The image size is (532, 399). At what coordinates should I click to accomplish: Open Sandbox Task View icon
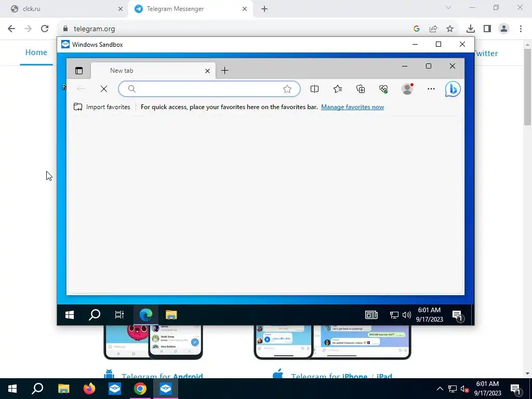(119, 315)
